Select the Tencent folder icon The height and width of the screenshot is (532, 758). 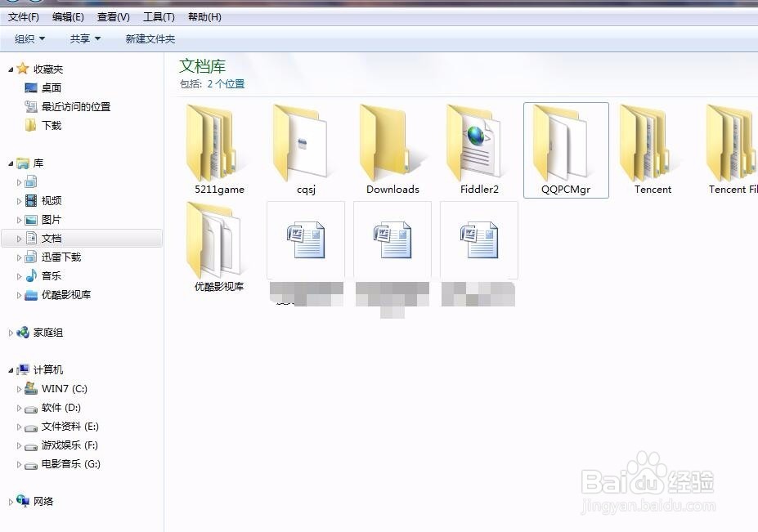coord(646,142)
